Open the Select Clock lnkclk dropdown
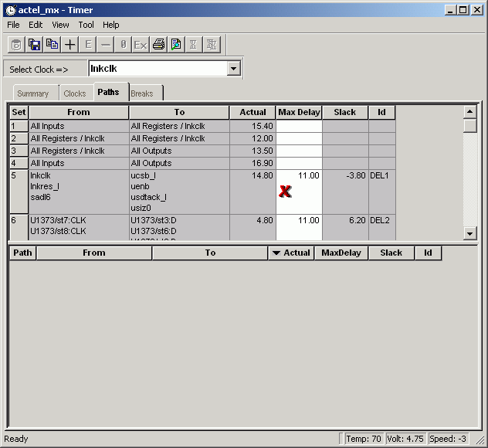This screenshot has height=448, width=488. [233, 68]
